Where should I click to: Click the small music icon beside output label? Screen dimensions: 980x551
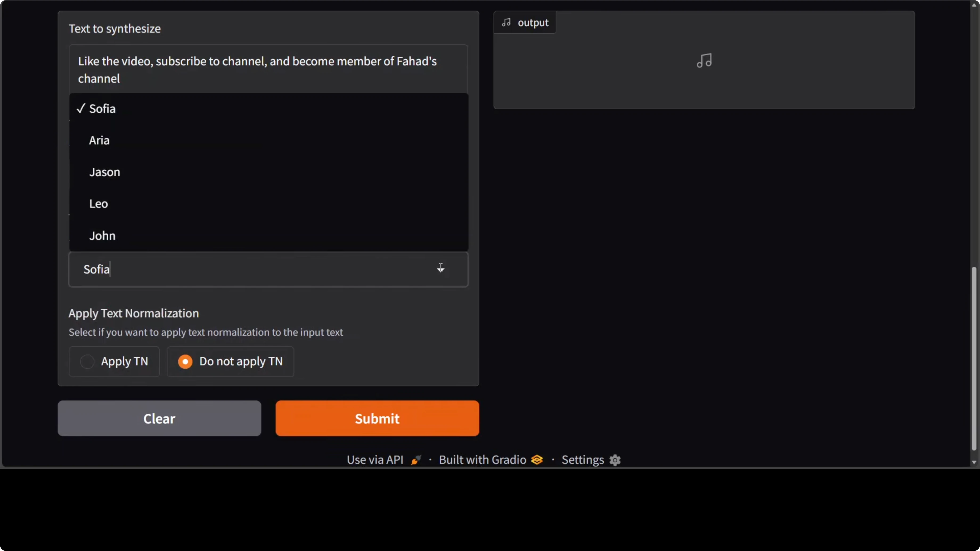click(x=506, y=22)
